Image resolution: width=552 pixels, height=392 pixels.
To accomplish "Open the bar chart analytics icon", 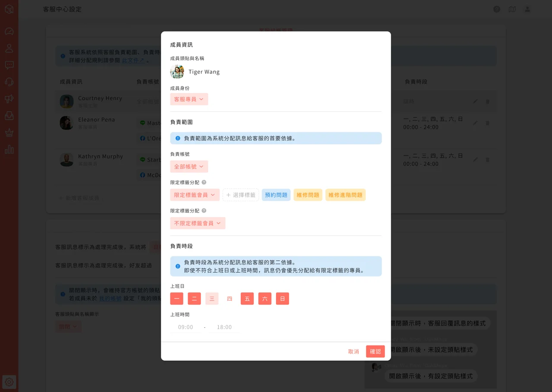I will 9,149.
